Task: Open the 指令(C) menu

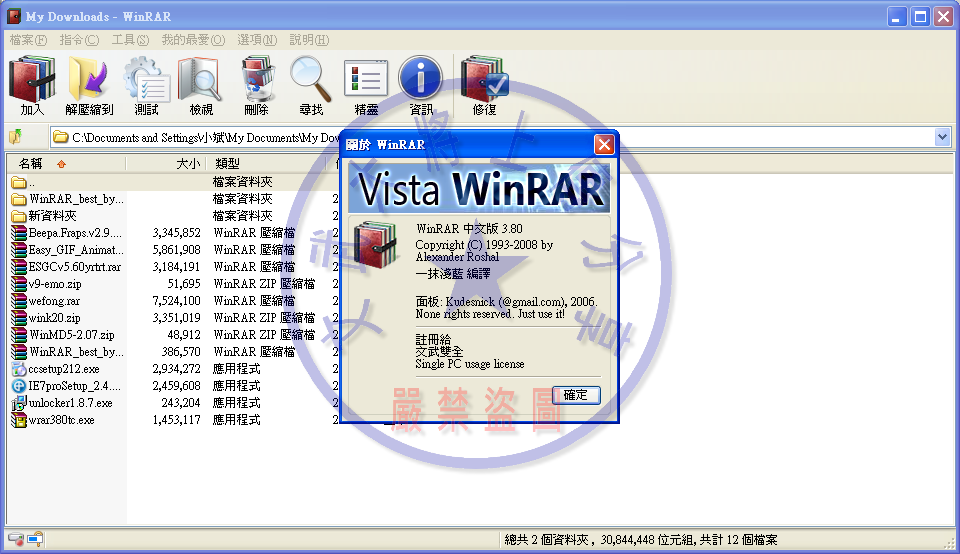Action: pos(79,40)
